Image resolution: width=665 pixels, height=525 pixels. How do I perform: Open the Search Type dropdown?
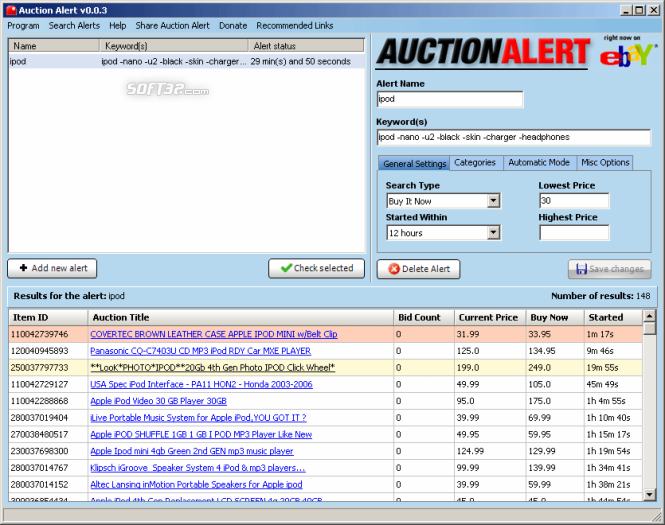click(493, 201)
